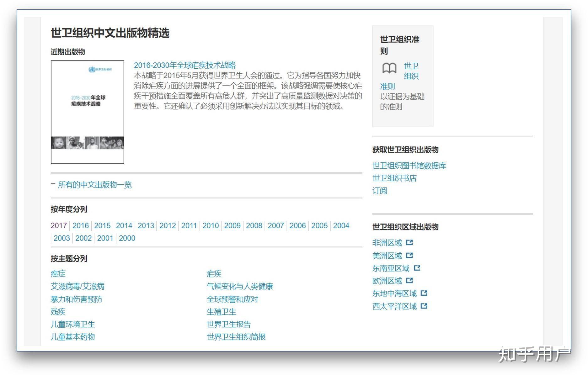
Task: Click the malaria strategy cover thumbnail
Action: [87, 112]
